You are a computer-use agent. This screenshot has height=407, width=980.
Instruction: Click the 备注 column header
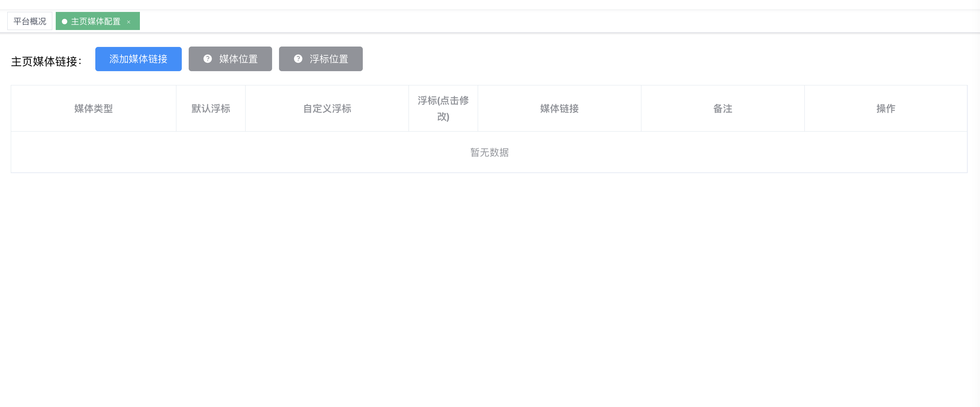[723, 108]
